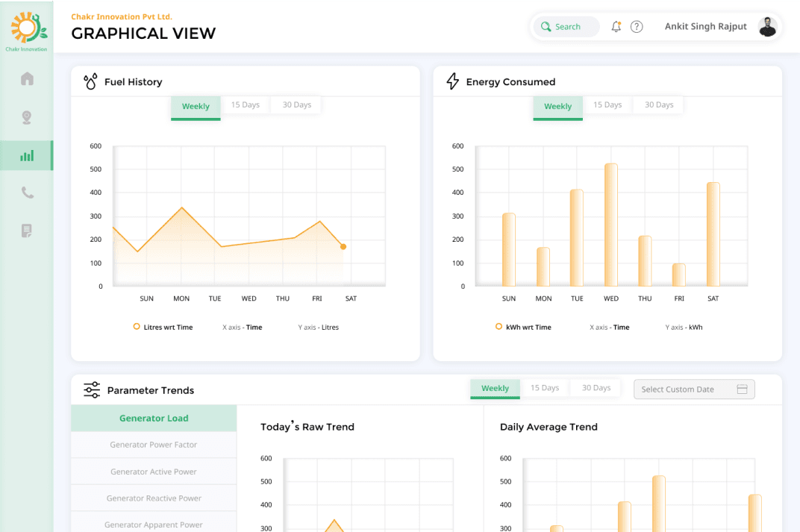Click the Chakr Innovation Pvt Ltd. text
The width and height of the screenshot is (800, 532).
tap(122, 17)
